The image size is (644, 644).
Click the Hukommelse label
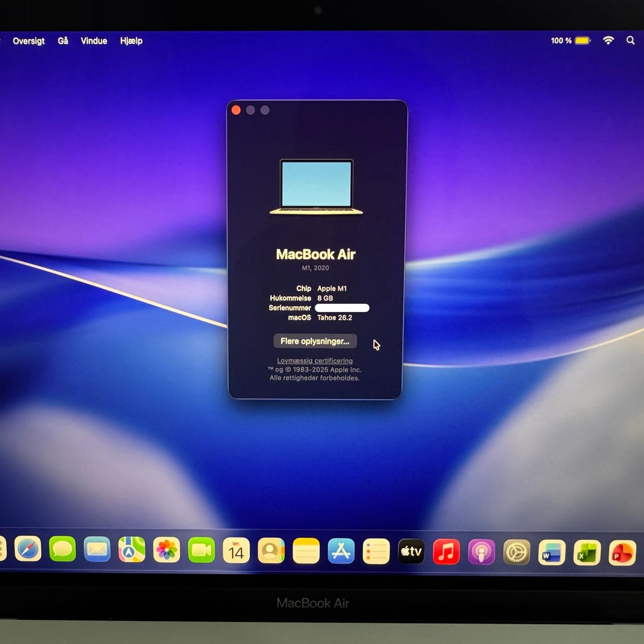[290, 298]
